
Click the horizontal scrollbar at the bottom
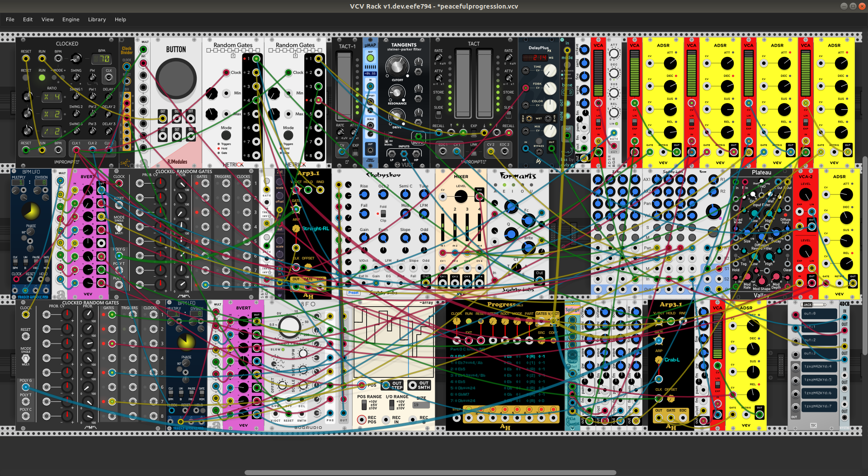click(430, 473)
